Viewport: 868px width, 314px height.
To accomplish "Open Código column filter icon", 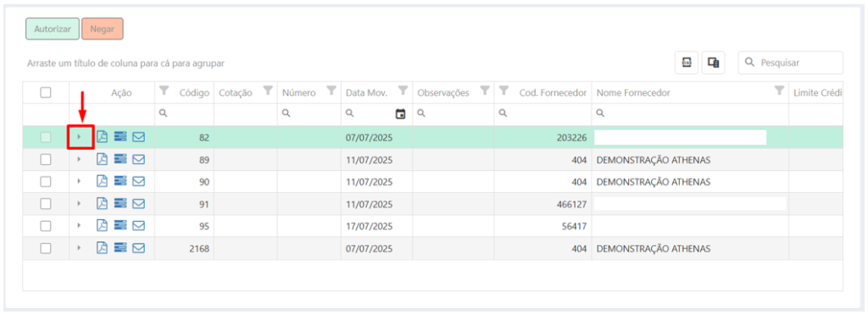I will [x=164, y=90].
